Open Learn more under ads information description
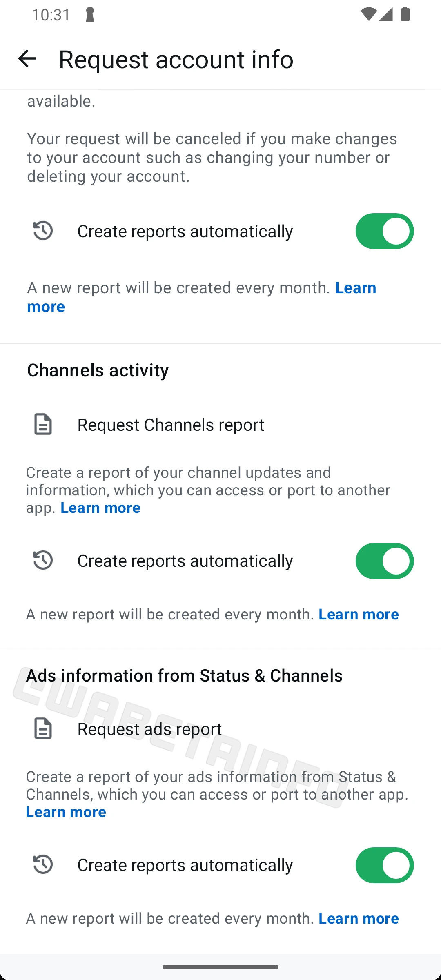 [66, 812]
